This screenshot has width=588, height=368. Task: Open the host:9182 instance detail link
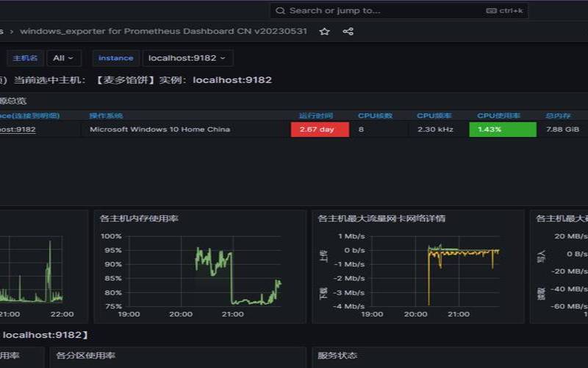point(18,130)
